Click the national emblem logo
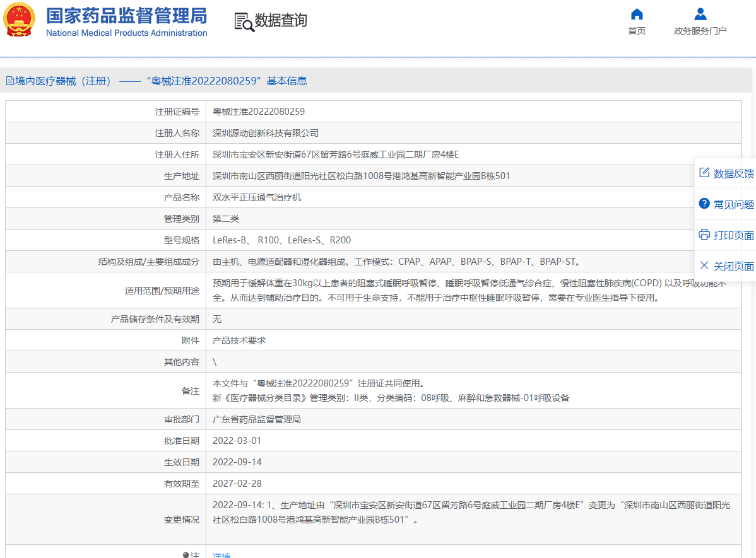The image size is (756, 558). click(x=20, y=20)
